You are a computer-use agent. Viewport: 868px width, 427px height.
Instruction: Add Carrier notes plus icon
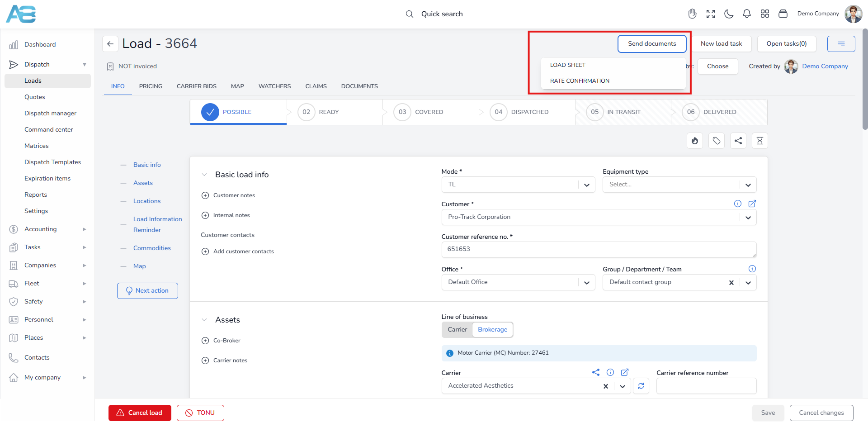click(205, 361)
